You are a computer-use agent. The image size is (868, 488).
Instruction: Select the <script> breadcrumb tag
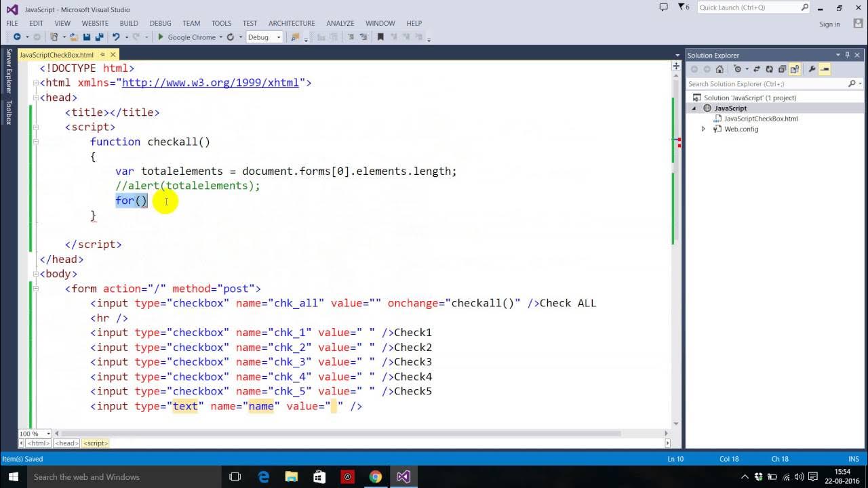coord(96,443)
